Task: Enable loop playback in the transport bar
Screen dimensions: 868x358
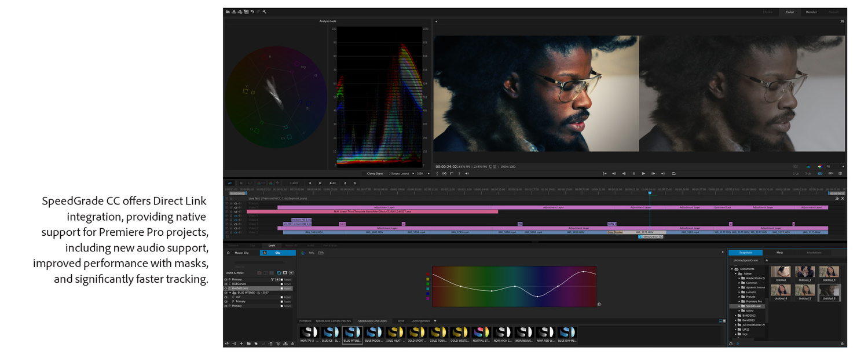Action: click(x=673, y=173)
